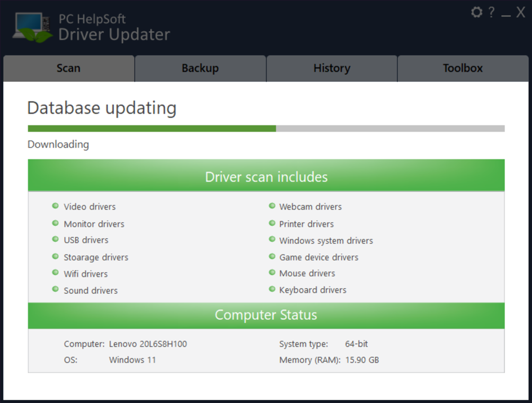Select the Keyboard drivers text
This screenshot has width=532, height=403.
tap(313, 290)
